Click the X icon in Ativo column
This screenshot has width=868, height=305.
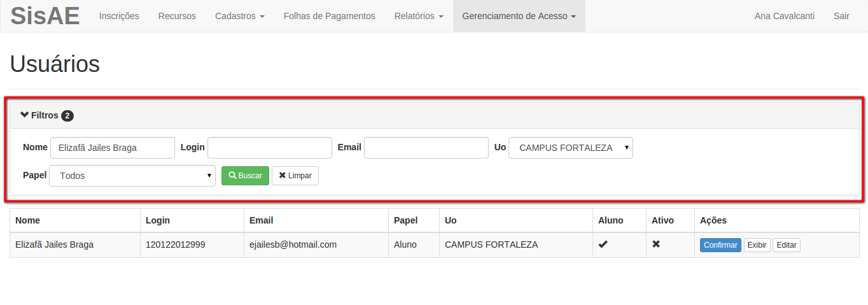click(x=656, y=245)
